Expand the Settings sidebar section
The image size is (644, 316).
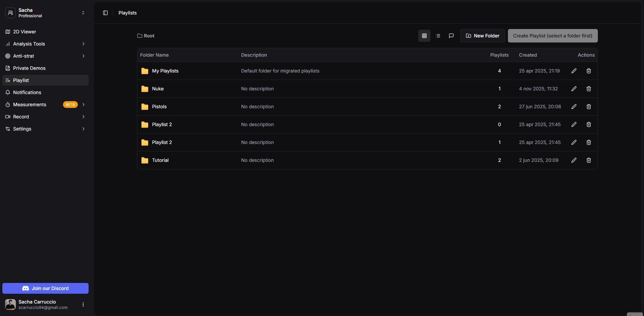click(x=83, y=129)
